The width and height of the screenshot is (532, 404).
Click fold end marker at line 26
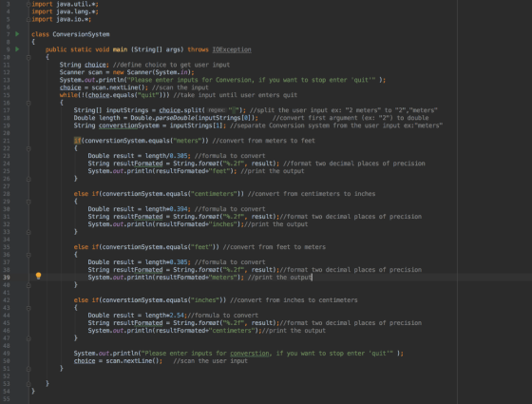(28, 179)
